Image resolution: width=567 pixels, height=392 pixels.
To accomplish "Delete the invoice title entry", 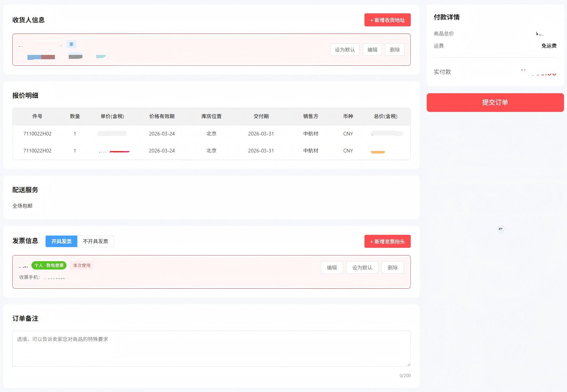I will click(392, 267).
